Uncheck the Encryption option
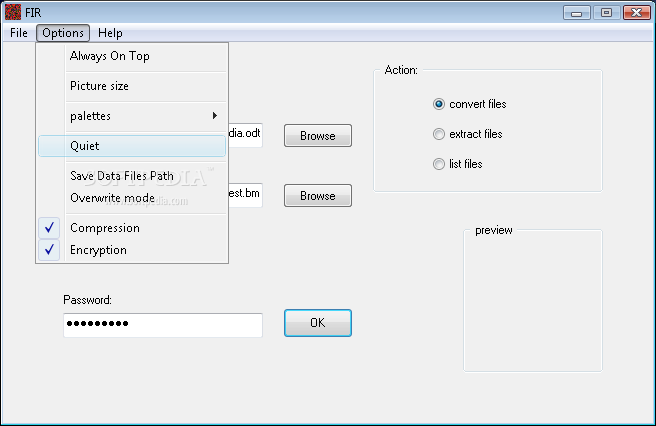The height and width of the screenshot is (426, 656). click(x=98, y=250)
